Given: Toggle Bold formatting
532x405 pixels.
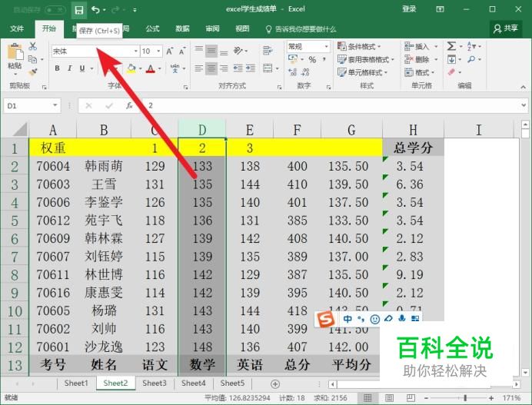Looking at the screenshot, I should (58, 68).
